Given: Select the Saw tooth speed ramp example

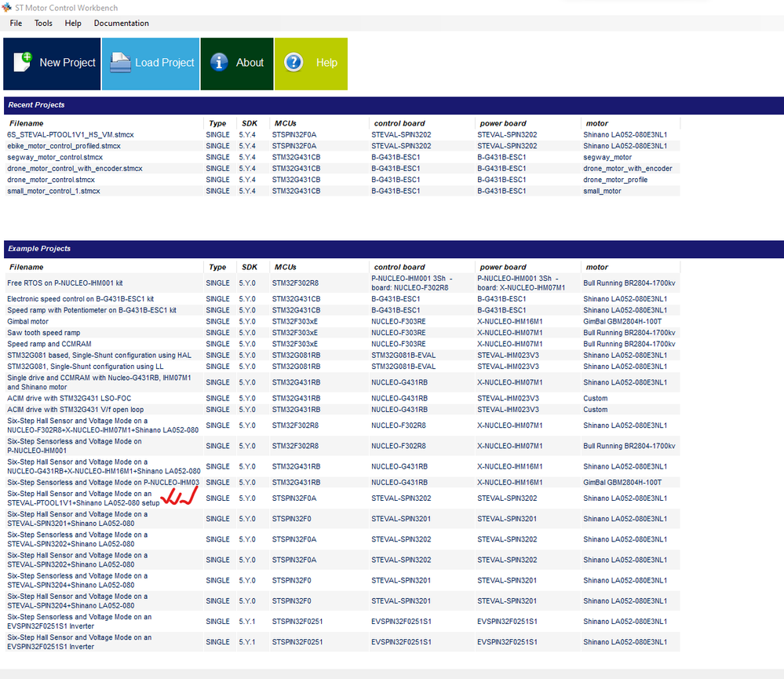Looking at the screenshot, I should click(x=43, y=333).
